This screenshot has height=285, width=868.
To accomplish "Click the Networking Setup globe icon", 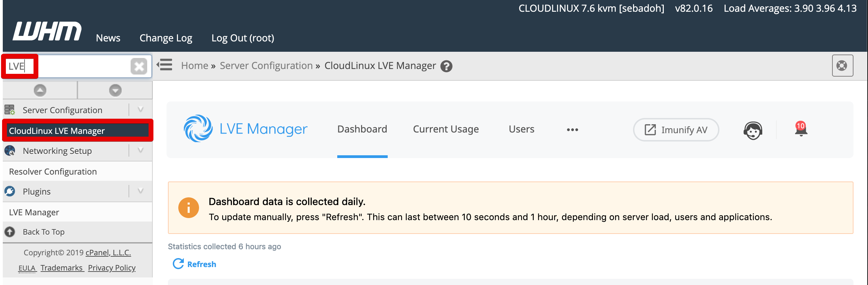I will pyautogui.click(x=10, y=150).
